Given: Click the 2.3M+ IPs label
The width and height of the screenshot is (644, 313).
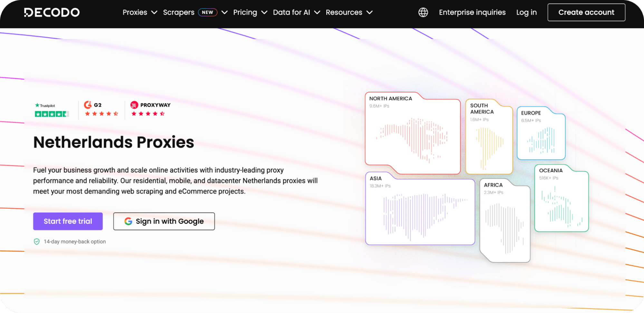Looking at the screenshot, I should point(494,192).
